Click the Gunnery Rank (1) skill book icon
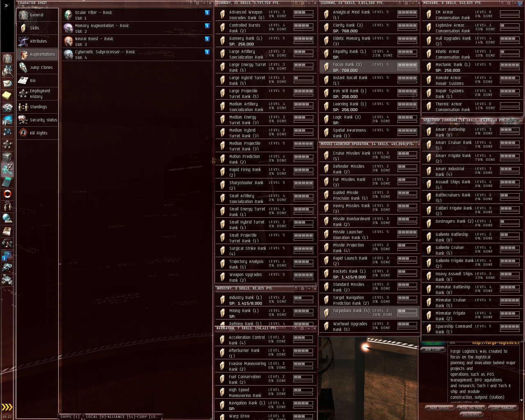Screen dimensions: 525x420 click(223, 41)
